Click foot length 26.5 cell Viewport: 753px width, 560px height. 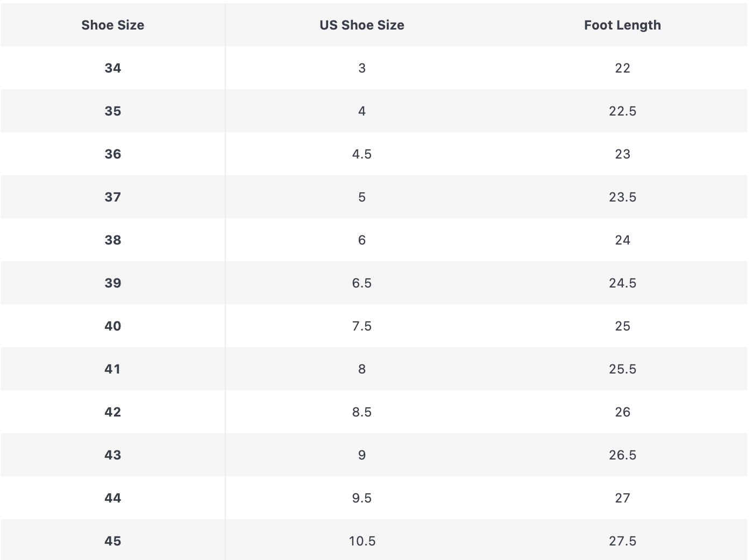(x=622, y=455)
